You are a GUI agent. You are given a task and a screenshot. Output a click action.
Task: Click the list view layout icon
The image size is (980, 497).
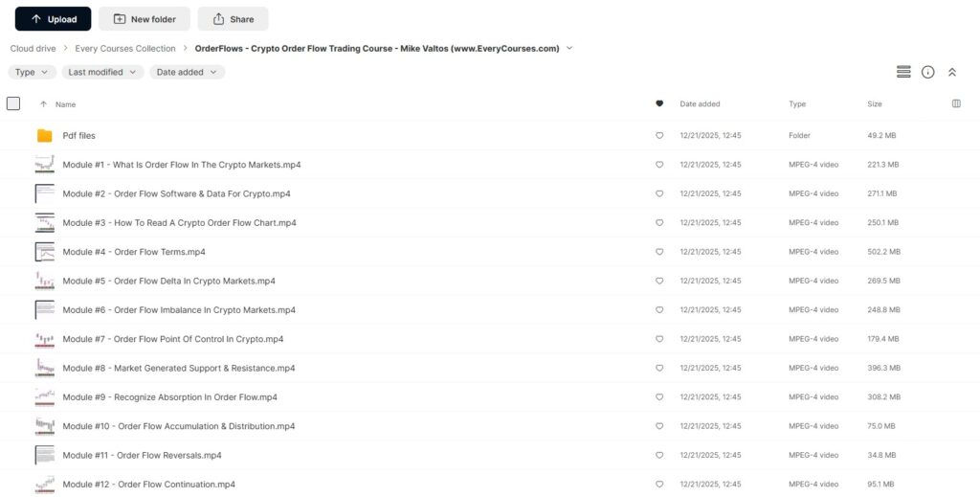tap(902, 72)
